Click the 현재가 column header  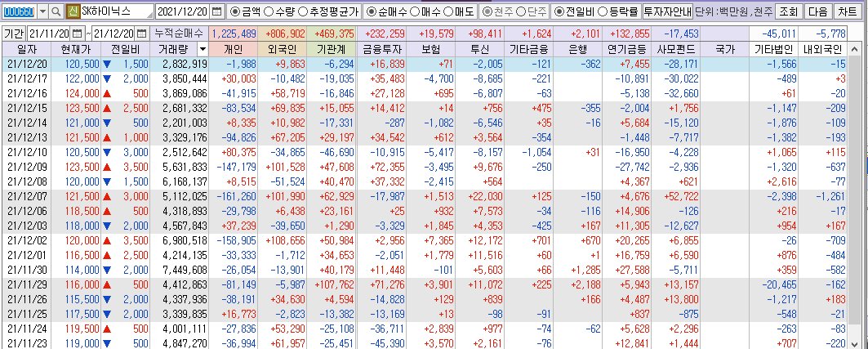point(77,49)
